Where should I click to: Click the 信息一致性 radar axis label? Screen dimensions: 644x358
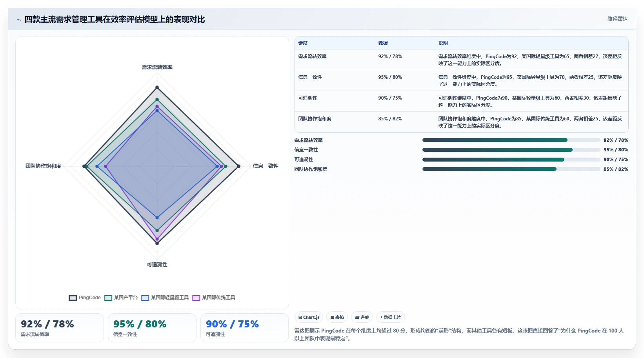(x=266, y=166)
